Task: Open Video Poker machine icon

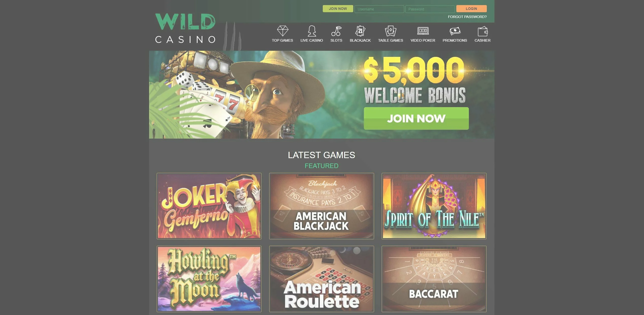Action: click(x=423, y=31)
